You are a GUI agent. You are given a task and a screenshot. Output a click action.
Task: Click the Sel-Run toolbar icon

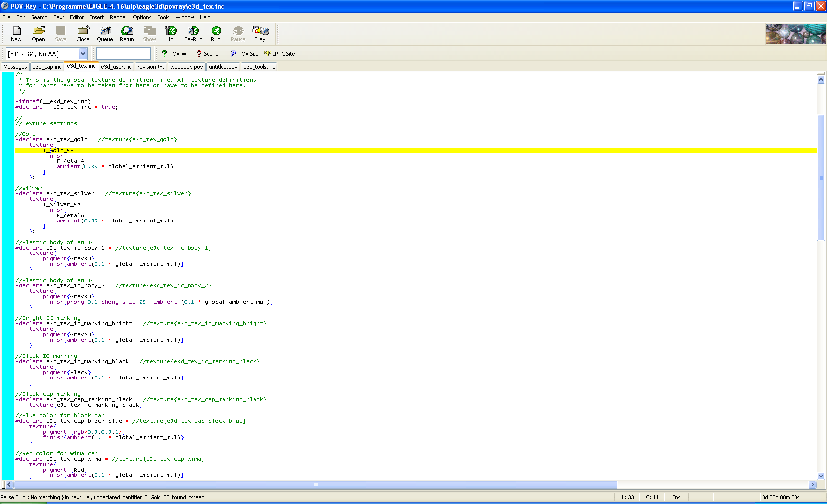click(x=193, y=34)
